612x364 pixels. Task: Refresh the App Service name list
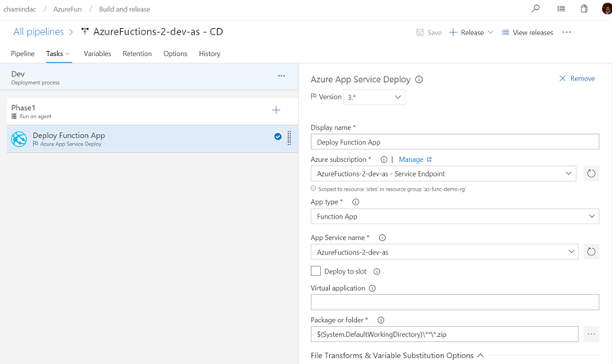[591, 251]
